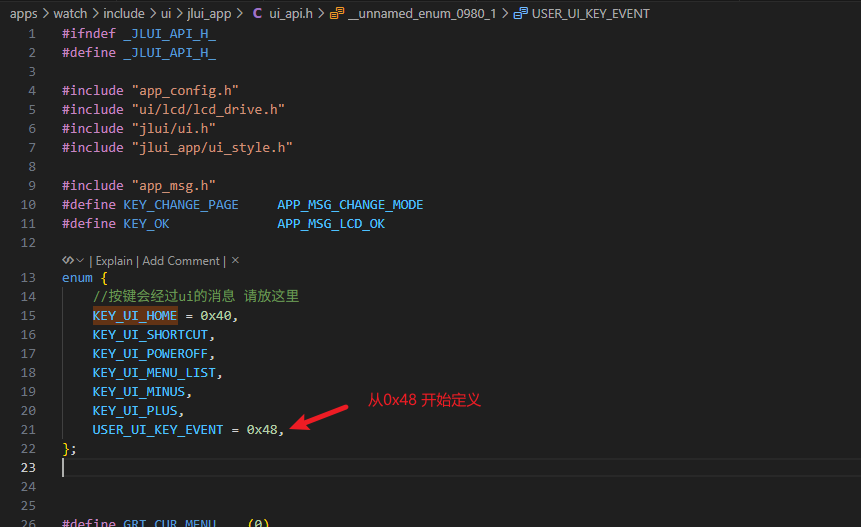Click line number 23 in the gutter
Image resolution: width=861 pixels, height=527 pixels.
(28, 468)
